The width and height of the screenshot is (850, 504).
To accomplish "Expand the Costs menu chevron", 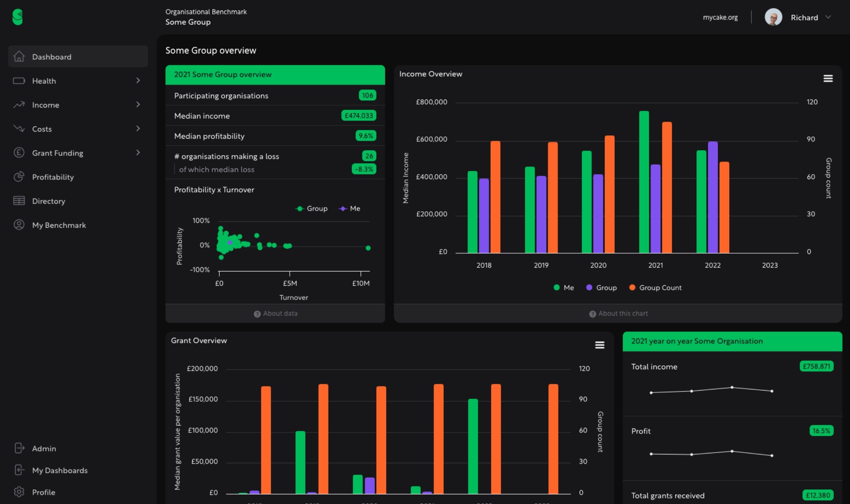I will (x=138, y=129).
